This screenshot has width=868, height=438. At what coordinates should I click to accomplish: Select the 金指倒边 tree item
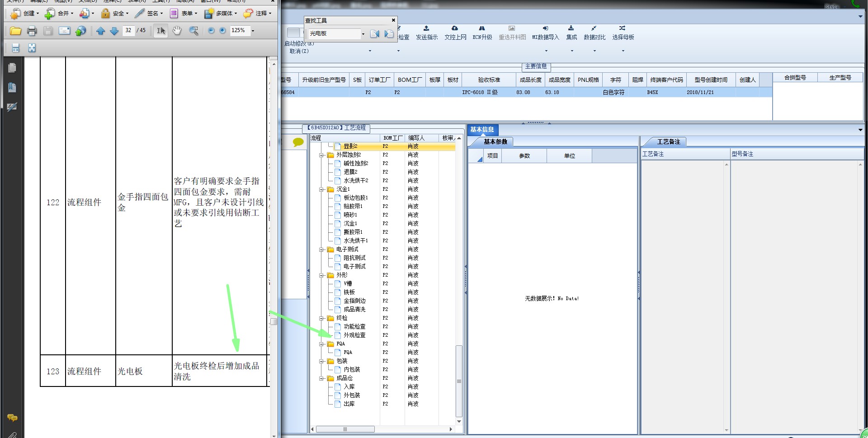(x=354, y=301)
